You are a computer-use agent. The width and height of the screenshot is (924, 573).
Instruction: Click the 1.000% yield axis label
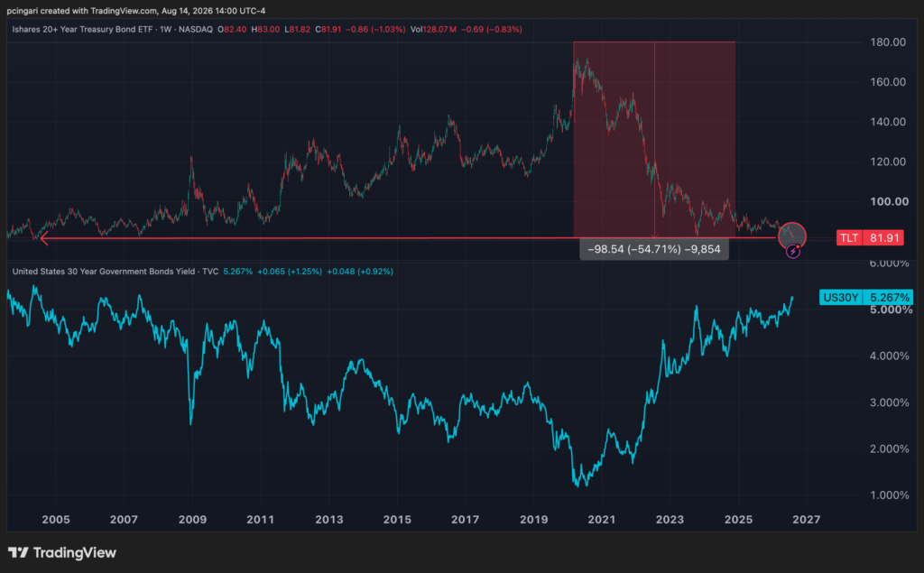[889, 495]
